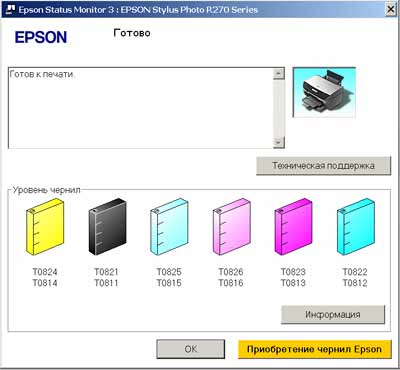Select the light magenta cartridge icon
Viewport: 400px width, 370px height.
click(231, 227)
